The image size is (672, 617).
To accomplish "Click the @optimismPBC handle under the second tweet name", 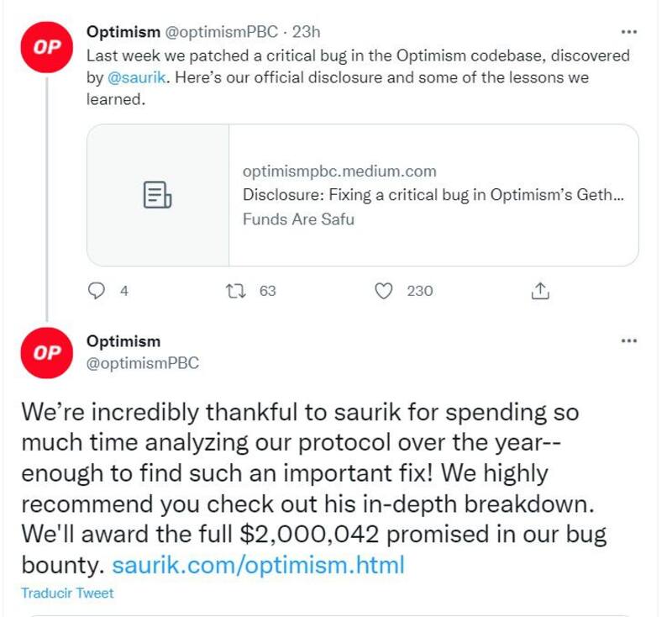I will click(x=143, y=363).
